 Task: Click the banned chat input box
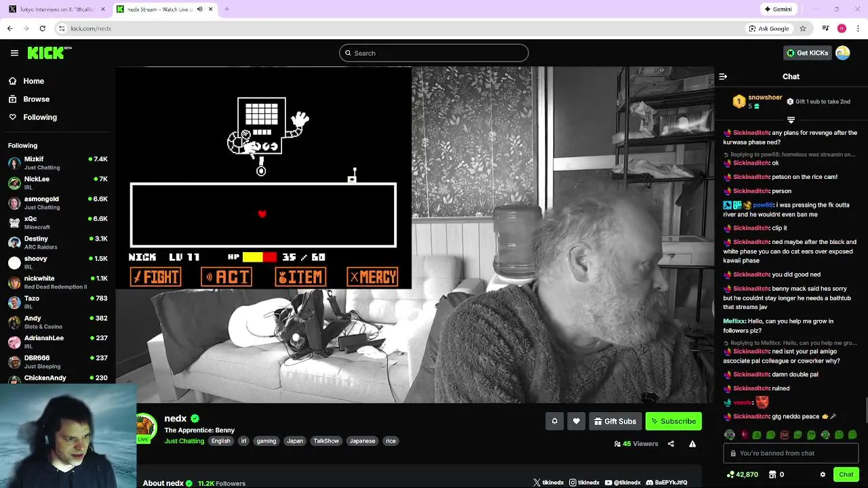coord(791,453)
